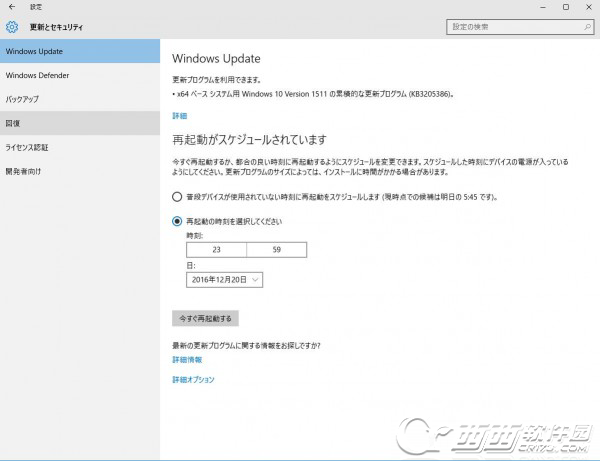Open 開発者向け section

tap(80, 171)
